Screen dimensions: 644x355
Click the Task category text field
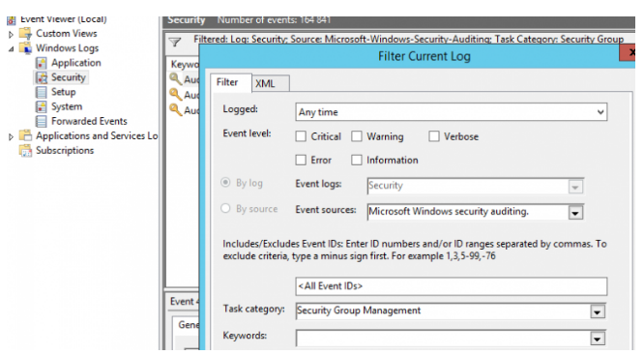click(x=443, y=311)
